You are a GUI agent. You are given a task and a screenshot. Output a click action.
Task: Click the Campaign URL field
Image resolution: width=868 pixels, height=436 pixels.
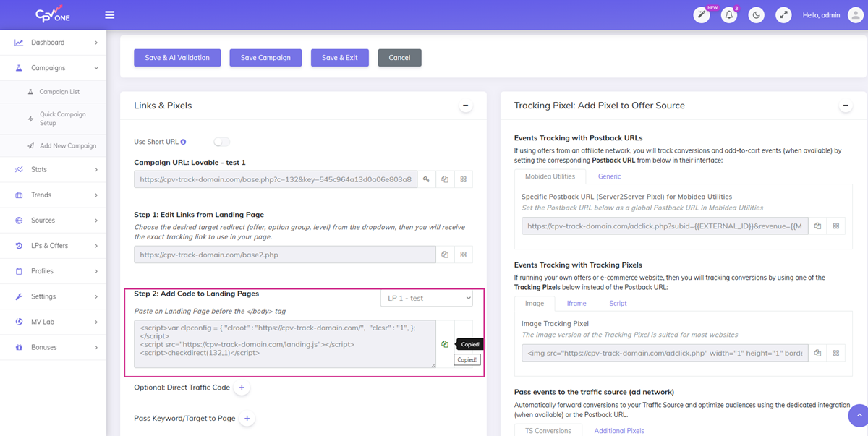(x=276, y=179)
